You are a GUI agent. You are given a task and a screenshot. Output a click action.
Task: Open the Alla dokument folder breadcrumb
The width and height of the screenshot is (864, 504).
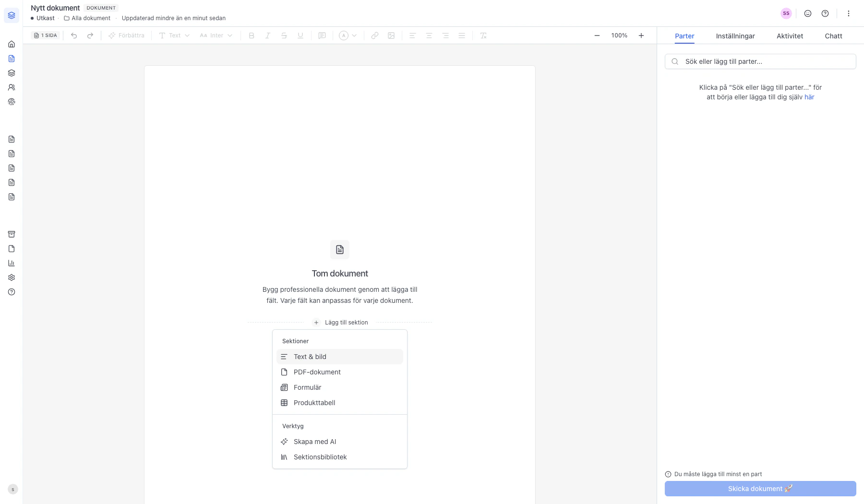point(87,18)
